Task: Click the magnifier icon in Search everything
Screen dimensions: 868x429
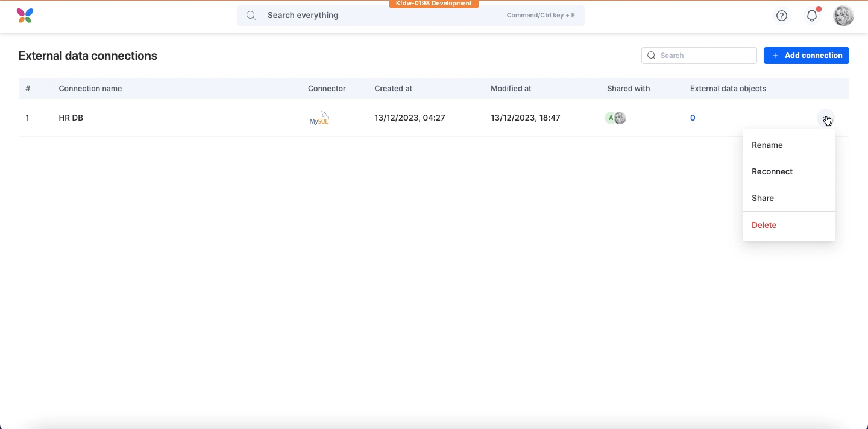Action: [251, 16]
